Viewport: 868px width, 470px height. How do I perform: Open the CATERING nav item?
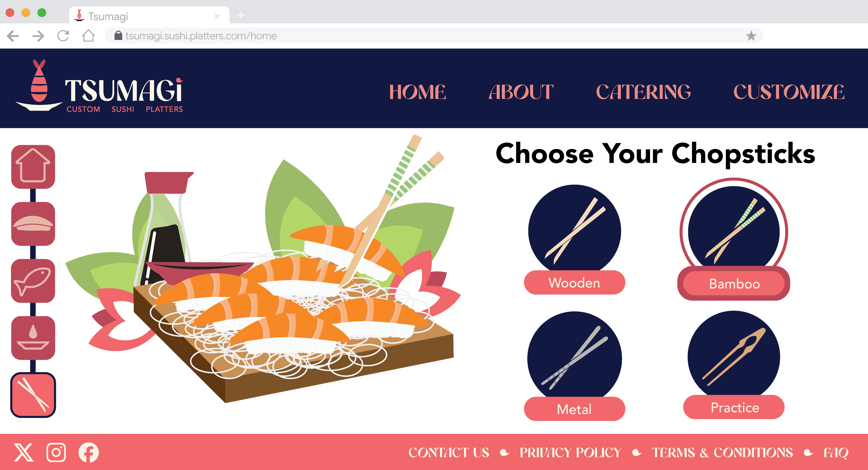pyautogui.click(x=643, y=92)
